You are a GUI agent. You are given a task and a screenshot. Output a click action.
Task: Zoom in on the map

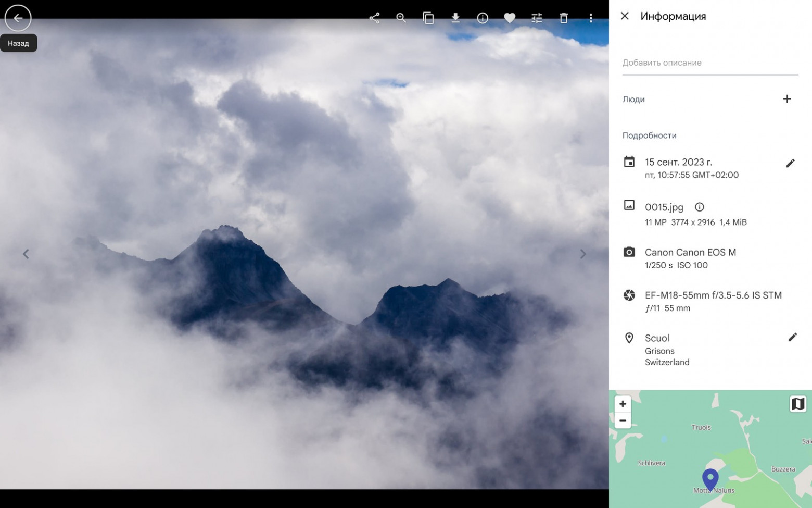623,404
